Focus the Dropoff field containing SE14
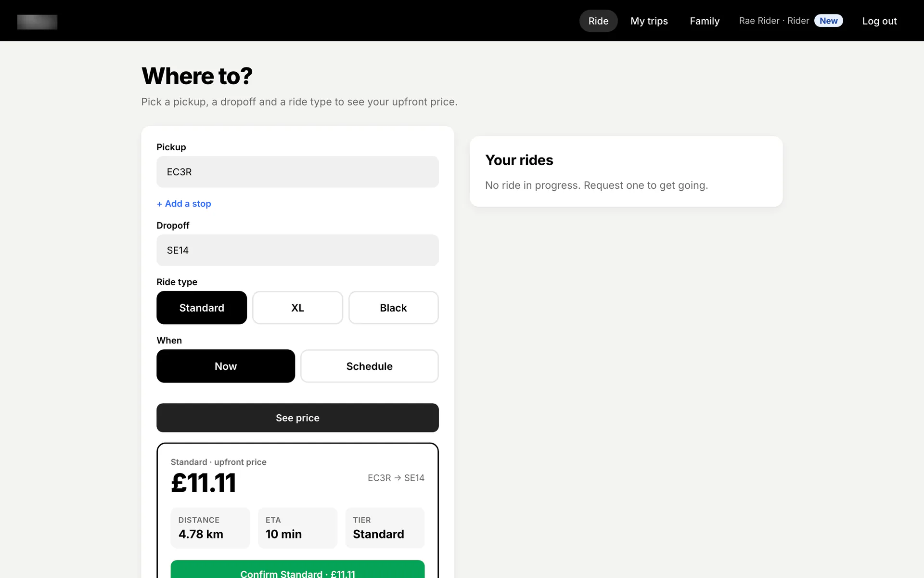Viewport: 924px width, 578px height. pos(297,250)
